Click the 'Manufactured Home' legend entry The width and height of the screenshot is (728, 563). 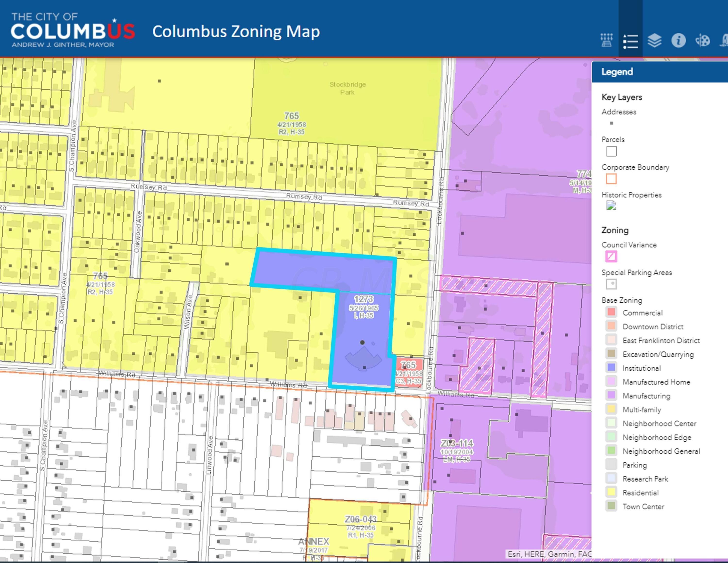pyautogui.click(x=656, y=382)
